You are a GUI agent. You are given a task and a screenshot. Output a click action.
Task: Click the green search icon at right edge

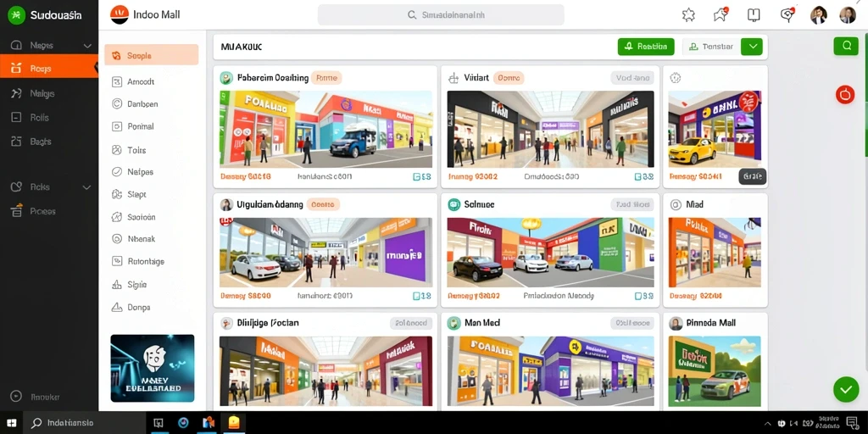click(x=846, y=46)
